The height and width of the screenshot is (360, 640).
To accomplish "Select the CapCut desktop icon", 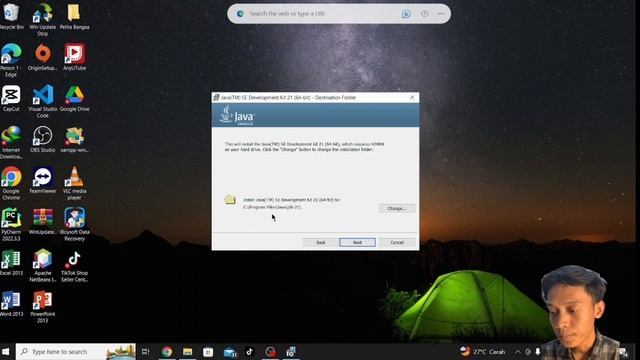I will [x=11, y=99].
